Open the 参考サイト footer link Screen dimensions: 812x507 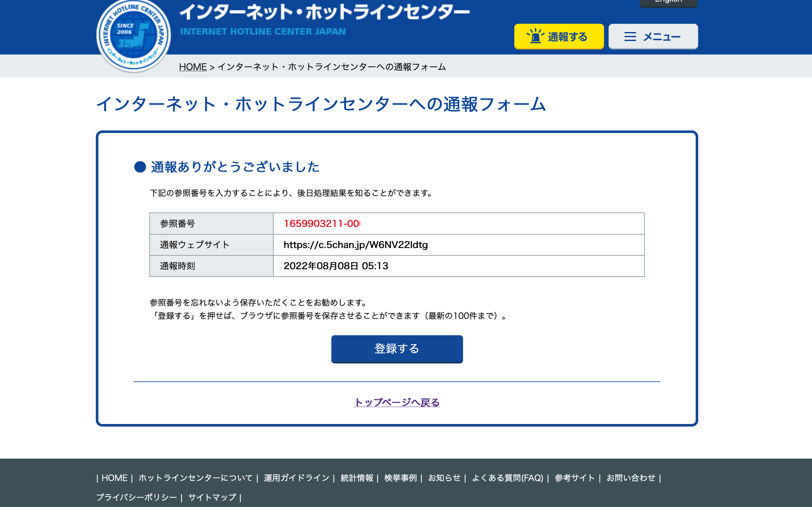(x=575, y=478)
